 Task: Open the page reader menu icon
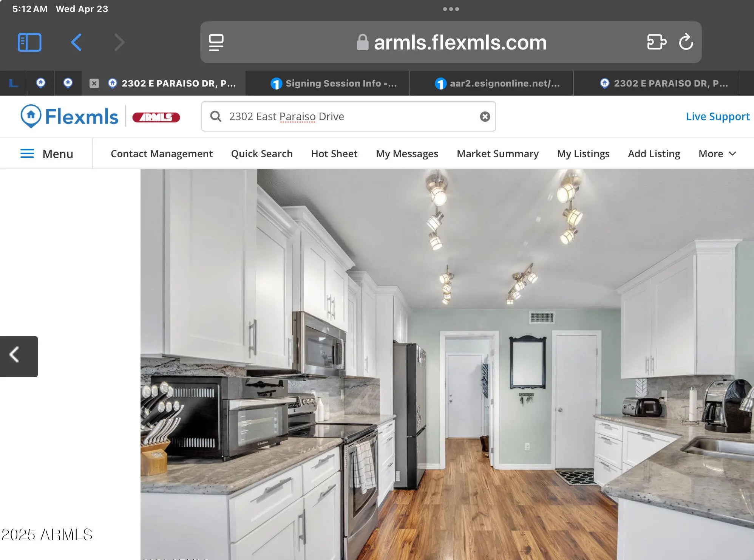tap(216, 42)
